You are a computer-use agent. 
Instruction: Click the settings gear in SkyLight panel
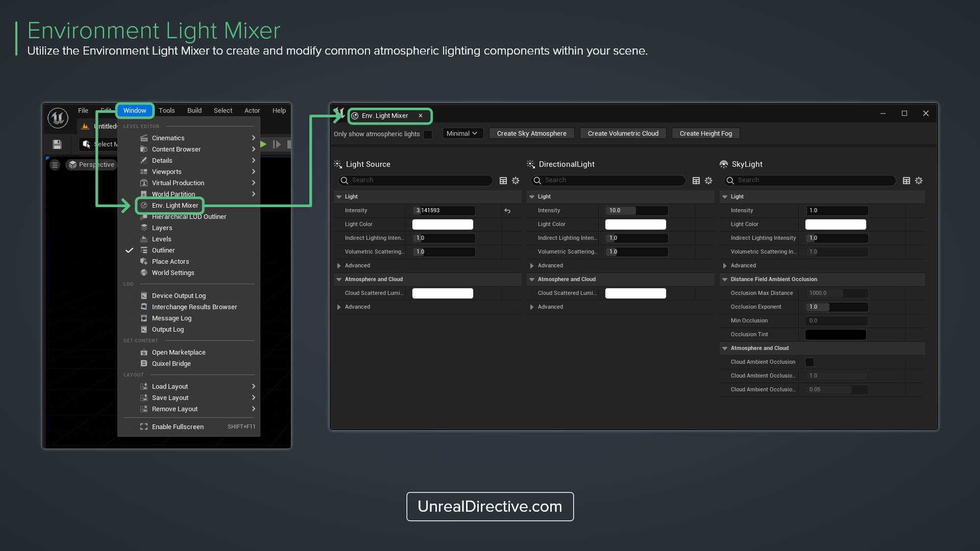[919, 181]
